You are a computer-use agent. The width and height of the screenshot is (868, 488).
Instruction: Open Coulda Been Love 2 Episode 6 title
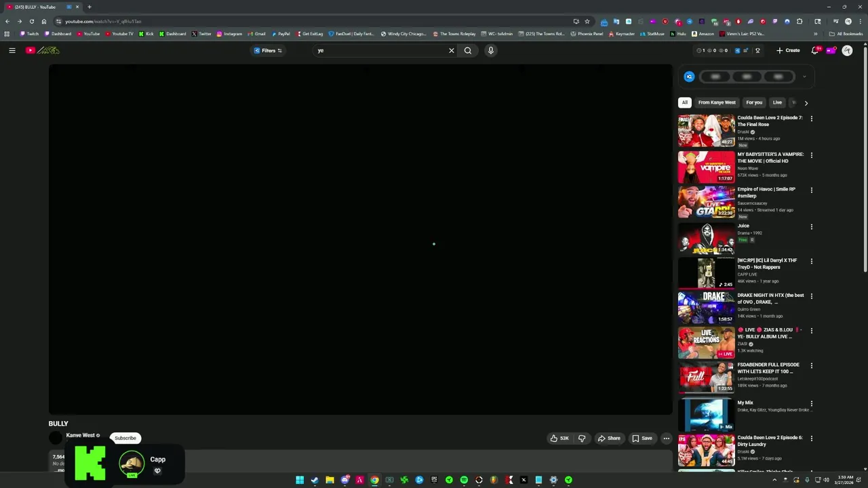tap(770, 441)
